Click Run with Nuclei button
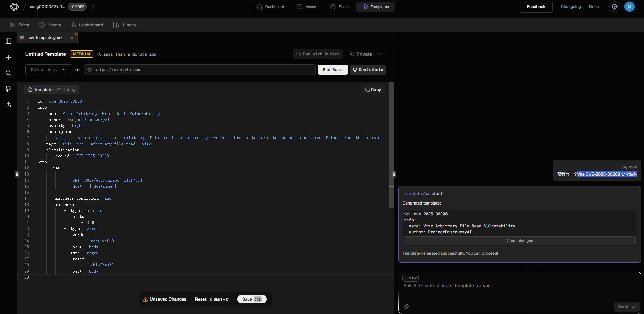 coord(318,54)
